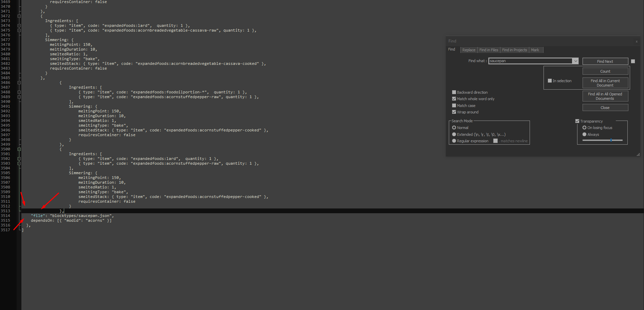Image resolution: width=644 pixels, height=310 pixels.
Task: Collapse the fold marker at line 3486
Action: pyautogui.click(x=19, y=83)
